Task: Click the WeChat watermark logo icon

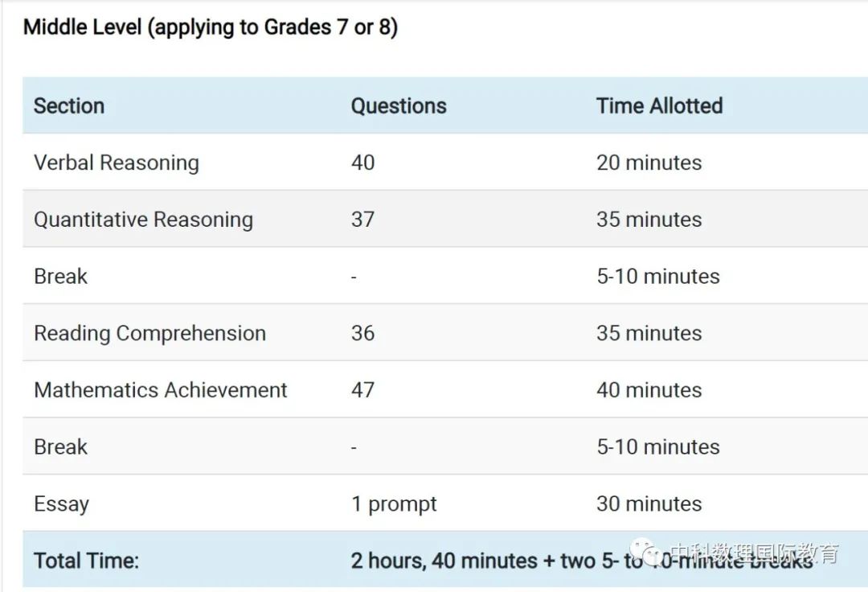Action: (x=647, y=552)
